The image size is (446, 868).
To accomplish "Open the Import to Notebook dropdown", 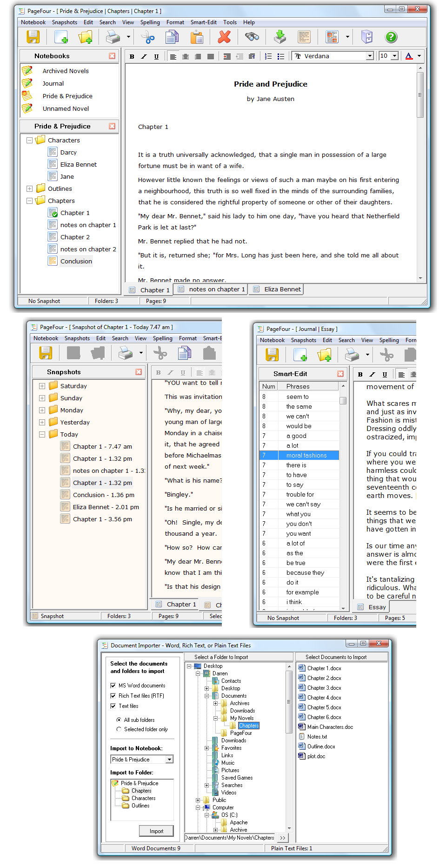I will pyautogui.click(x=169, y=759).
